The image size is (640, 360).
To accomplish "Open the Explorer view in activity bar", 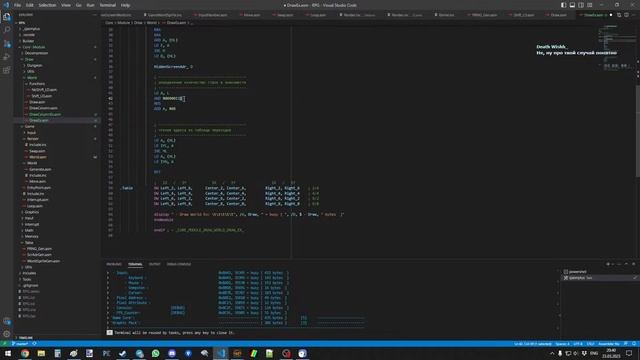I will 7,17.
